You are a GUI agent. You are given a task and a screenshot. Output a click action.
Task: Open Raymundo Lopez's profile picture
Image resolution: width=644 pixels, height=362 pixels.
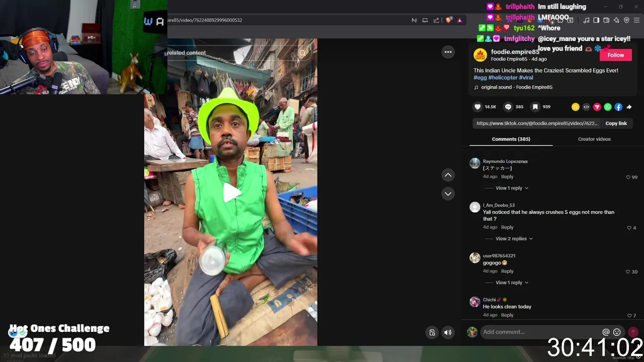(x=474, y=163)
